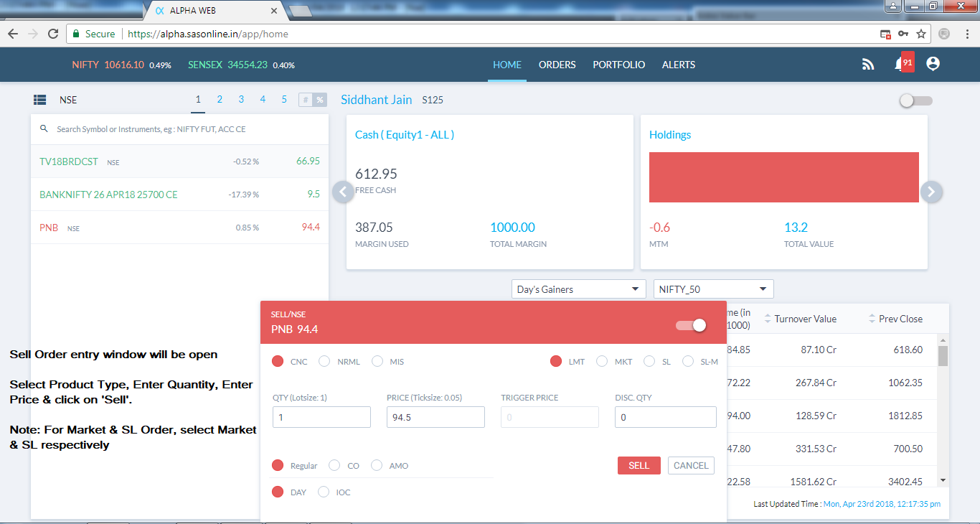Click the Cash ( Equity1 - ALL ) link
This screenshot has width=980, height=524.
coord(405,135)
